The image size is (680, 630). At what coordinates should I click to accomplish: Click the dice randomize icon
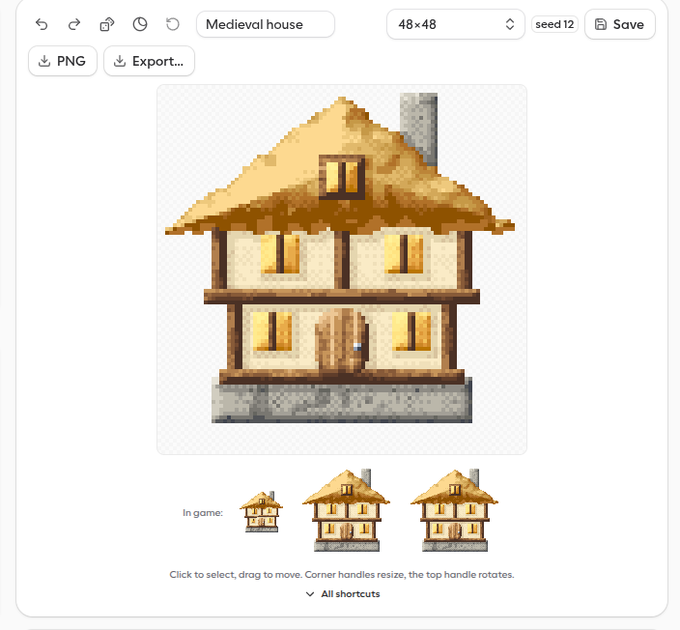coord(107,24)
